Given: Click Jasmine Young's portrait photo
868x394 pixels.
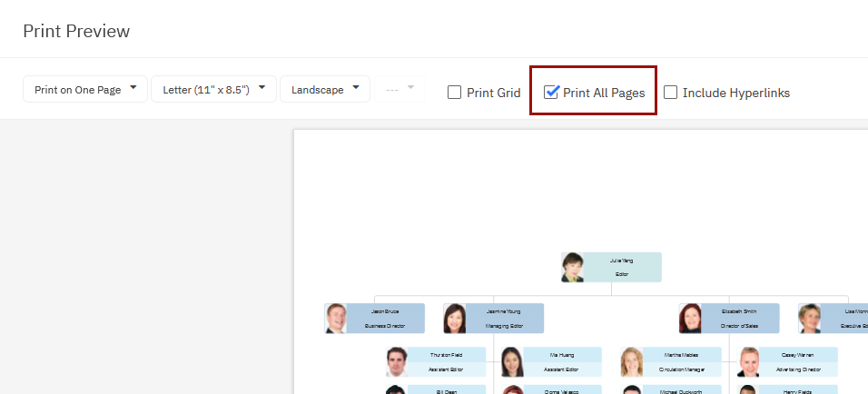Looking at the screenshot, I should pyautogui.click(x=455, y=319).
